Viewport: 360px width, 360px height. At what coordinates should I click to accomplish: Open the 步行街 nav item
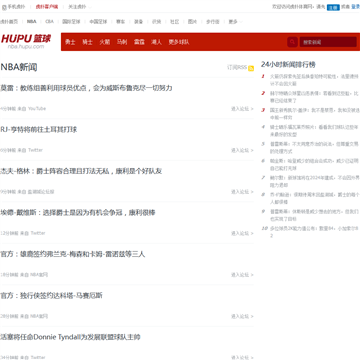213,22
